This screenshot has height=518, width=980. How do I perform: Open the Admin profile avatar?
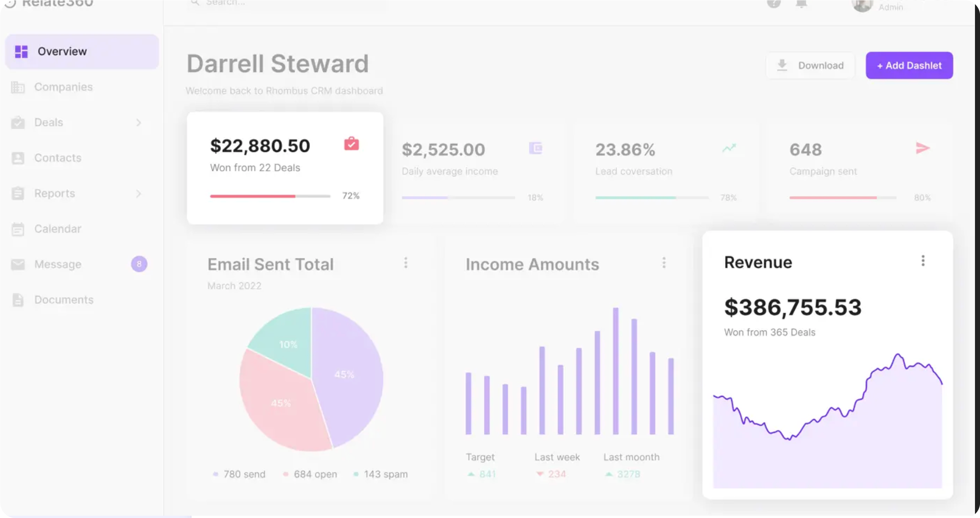[x=862, y=5]
